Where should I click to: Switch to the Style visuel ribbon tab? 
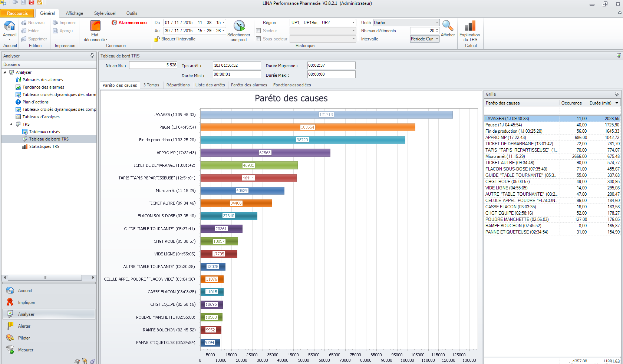[105, 13]
